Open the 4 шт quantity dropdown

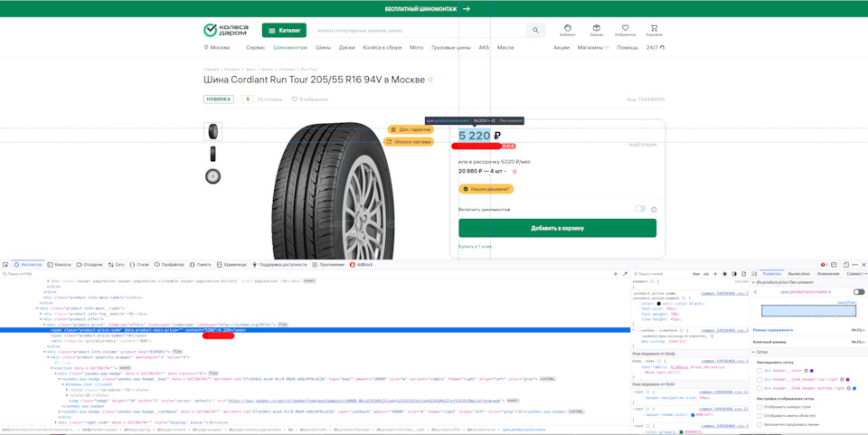[496, 172]
